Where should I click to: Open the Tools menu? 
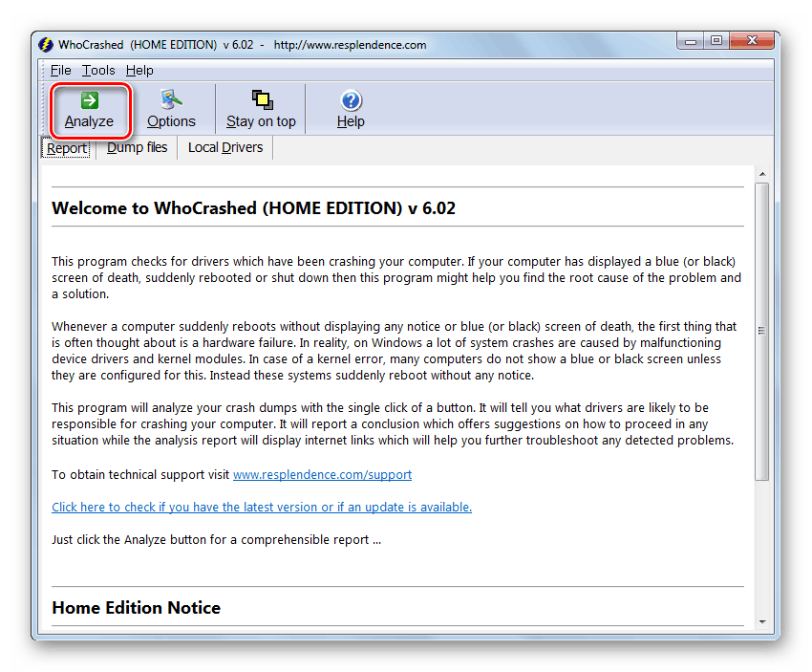(x=98, y=70)
